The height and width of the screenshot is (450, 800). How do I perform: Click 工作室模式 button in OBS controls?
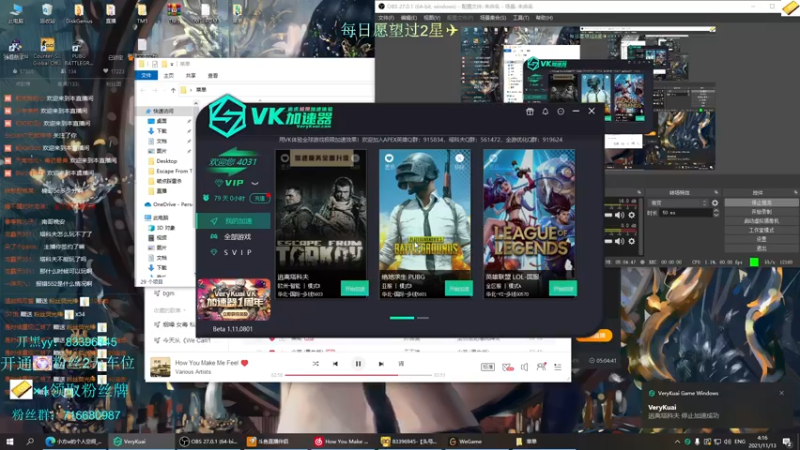(761, 230)
